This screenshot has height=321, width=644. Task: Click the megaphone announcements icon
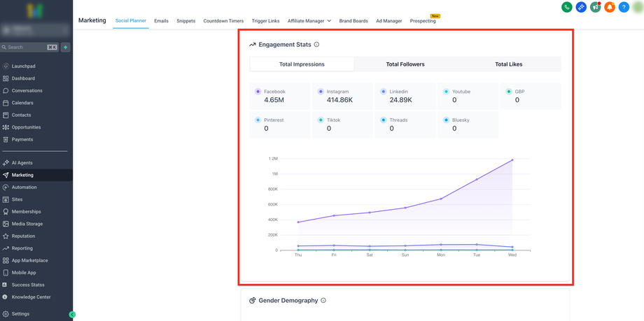595,7
